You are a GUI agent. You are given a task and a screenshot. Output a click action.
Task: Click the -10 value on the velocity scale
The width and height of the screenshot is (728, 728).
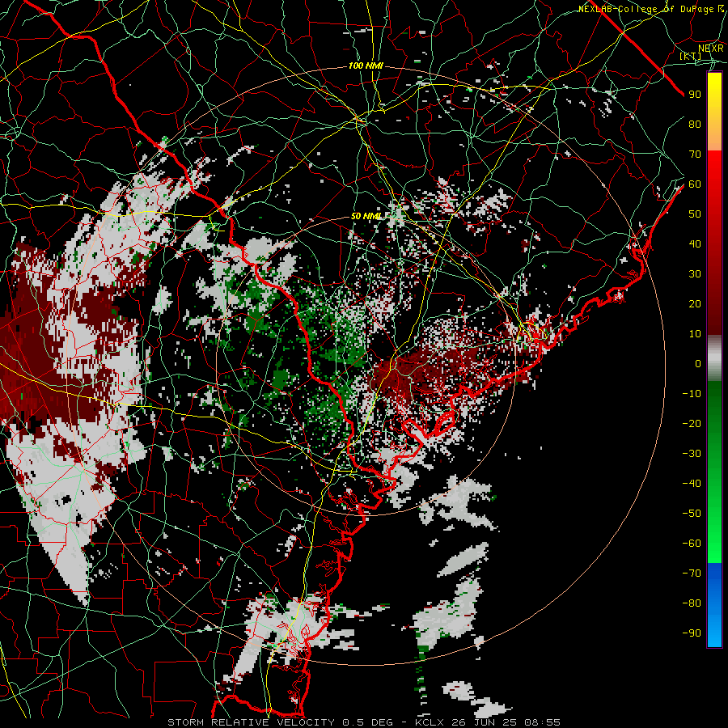[x=692, y=394]
